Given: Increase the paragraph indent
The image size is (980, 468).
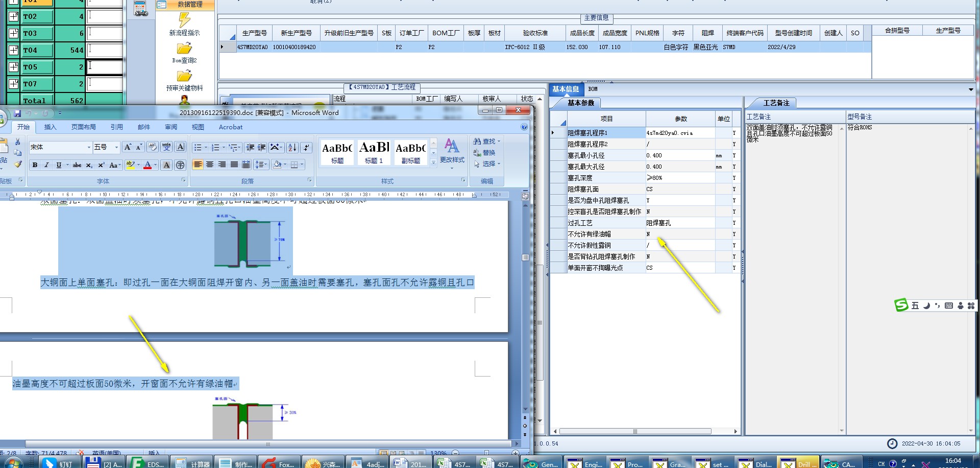Looking at the screenshot, I should coord(262,148).
